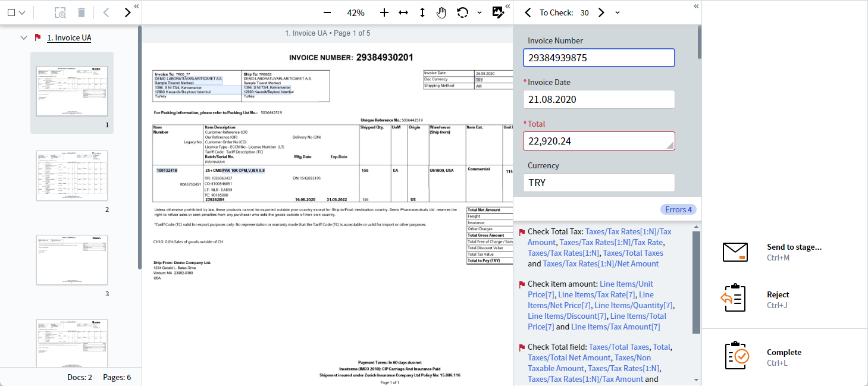This screenshot has height=386, width=868.
Task: Click the zoom out minus icon
Action: tap(327, 12)
